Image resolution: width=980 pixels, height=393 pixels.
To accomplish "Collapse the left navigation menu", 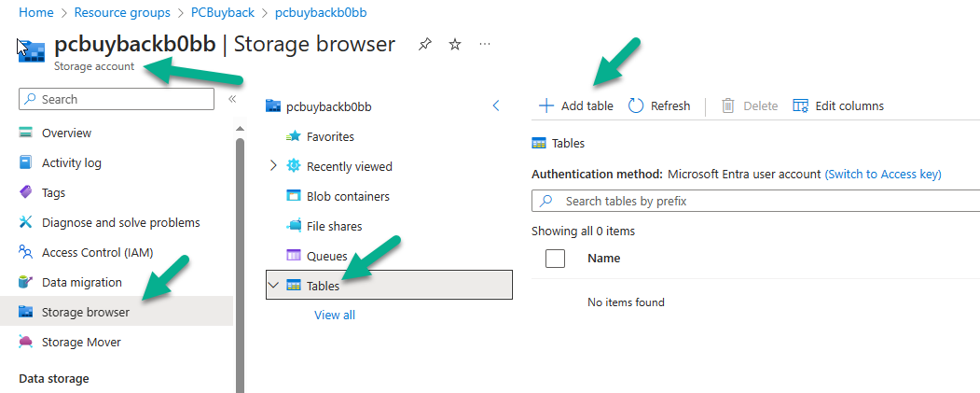I will [x=232, y=99].
